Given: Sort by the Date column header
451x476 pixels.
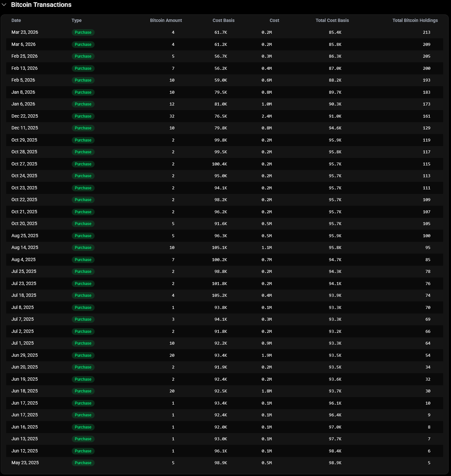Looking at the screenshot, I should (16, 20).
